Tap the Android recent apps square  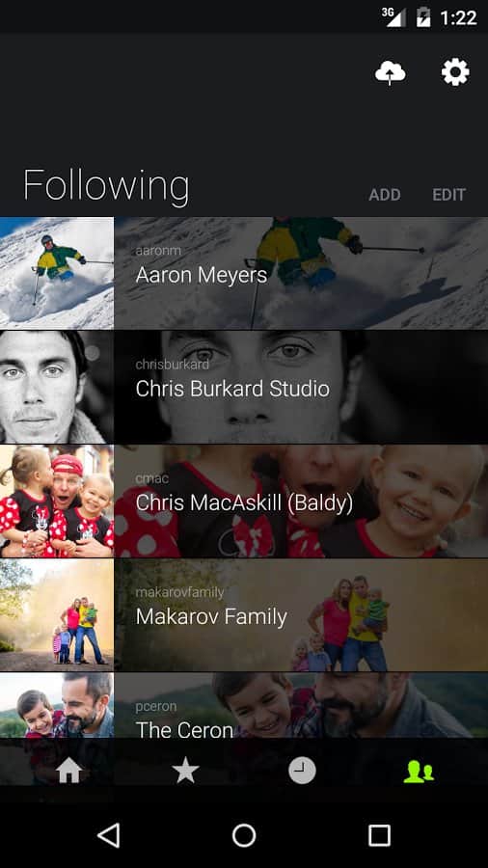(x=380, y=835)
